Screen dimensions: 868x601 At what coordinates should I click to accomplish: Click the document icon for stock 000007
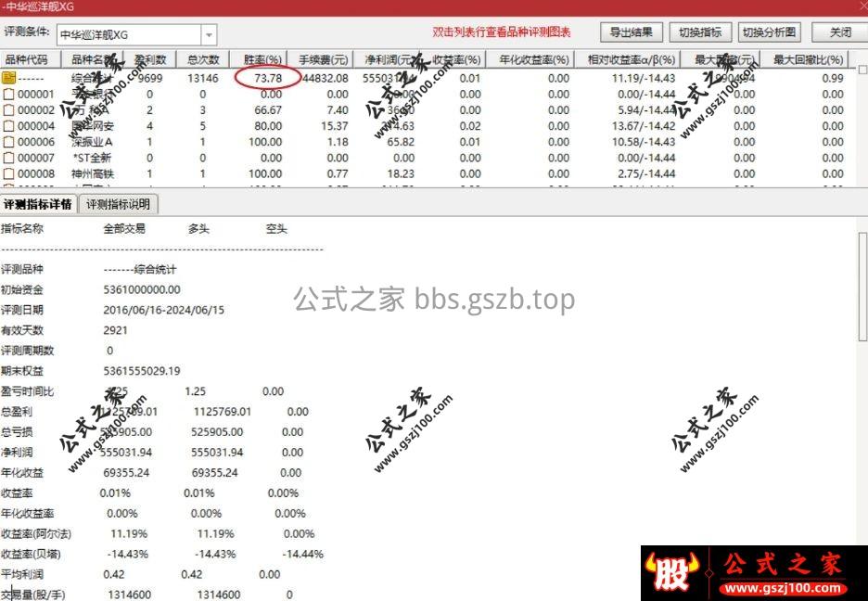(x=9, y=158)
